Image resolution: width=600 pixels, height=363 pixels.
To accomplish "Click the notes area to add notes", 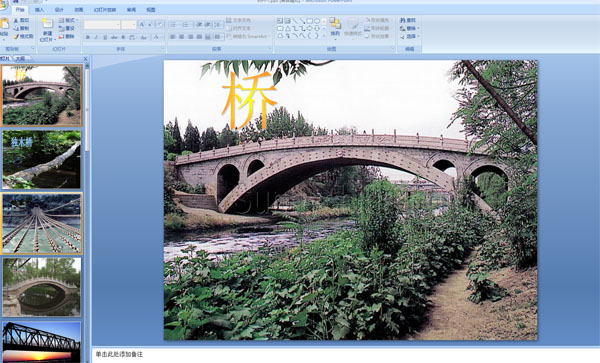I will (x=346, y=355).
